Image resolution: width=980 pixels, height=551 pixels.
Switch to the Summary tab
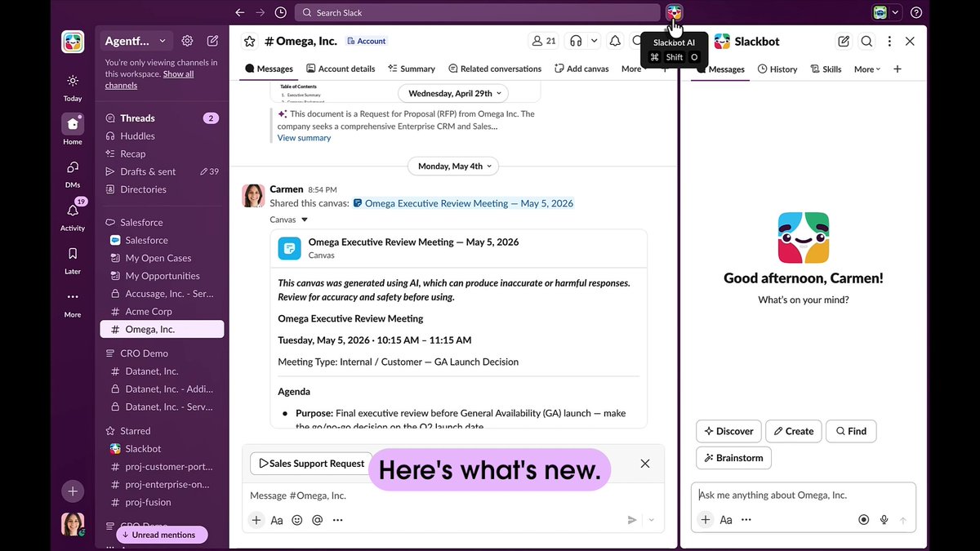(412, 69)
